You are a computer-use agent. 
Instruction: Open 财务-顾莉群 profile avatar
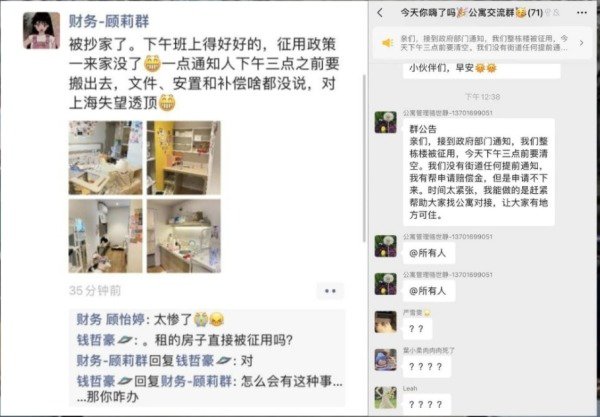[41, 30]
